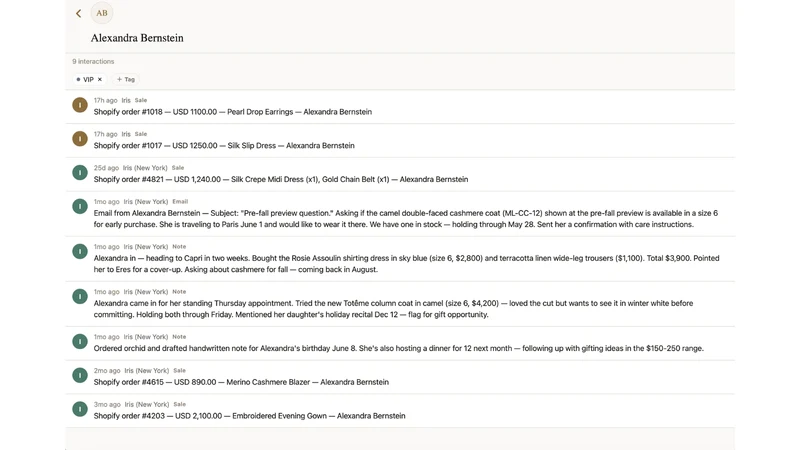
Task: Click the Note label on the Capri entry
Action: [x=179, y=246]
